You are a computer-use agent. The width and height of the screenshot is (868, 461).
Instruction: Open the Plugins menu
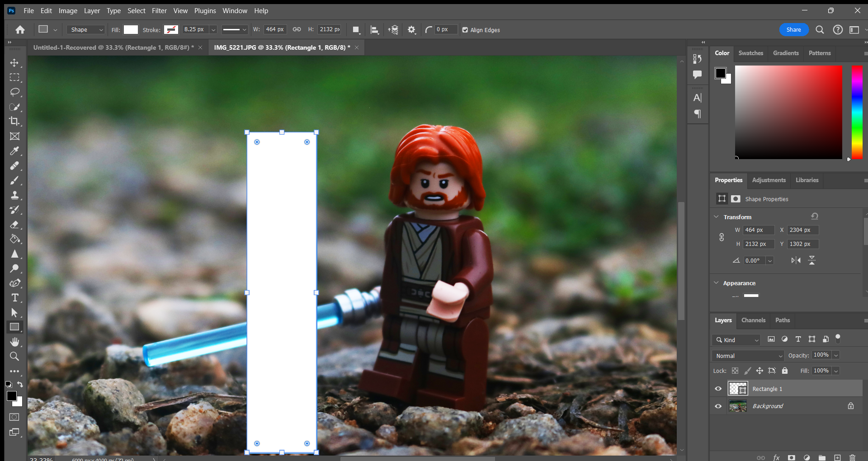[x=205, y=11]
